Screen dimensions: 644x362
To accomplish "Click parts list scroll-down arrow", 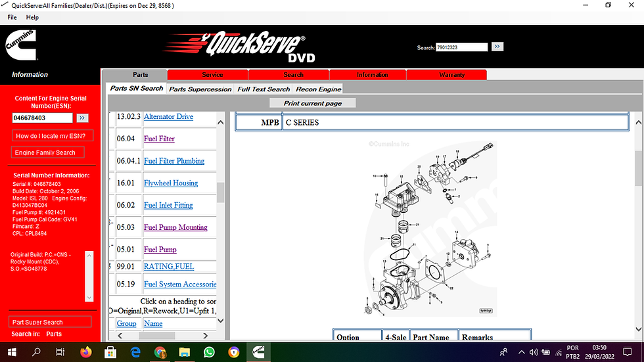I will (x=221, y=321).
